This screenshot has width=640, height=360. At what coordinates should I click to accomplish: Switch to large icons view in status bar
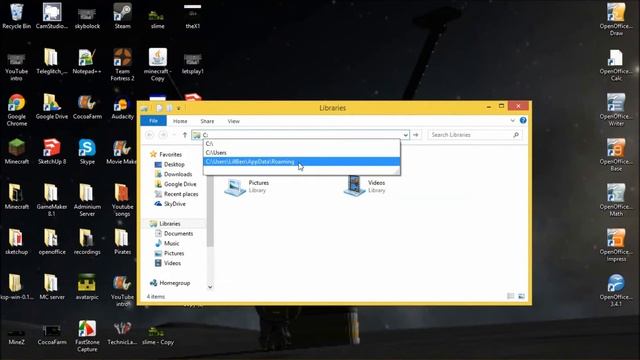coord(522,296)
